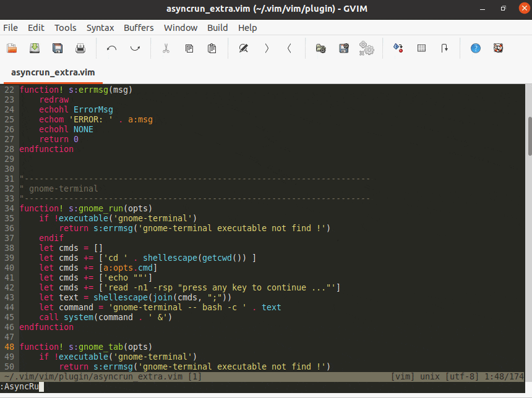
Task: Cut selection with the scissors icon
Action: [x=166, y=48]
